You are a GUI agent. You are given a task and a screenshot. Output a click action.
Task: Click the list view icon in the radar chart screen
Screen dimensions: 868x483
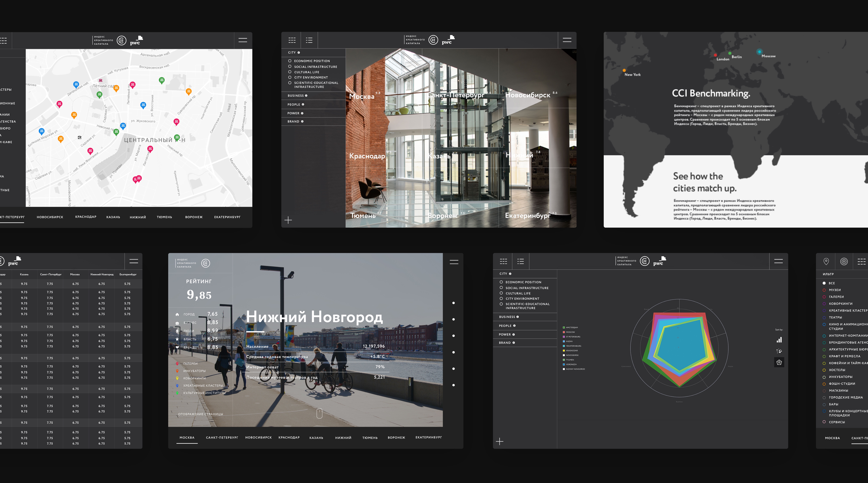point(521,261)
